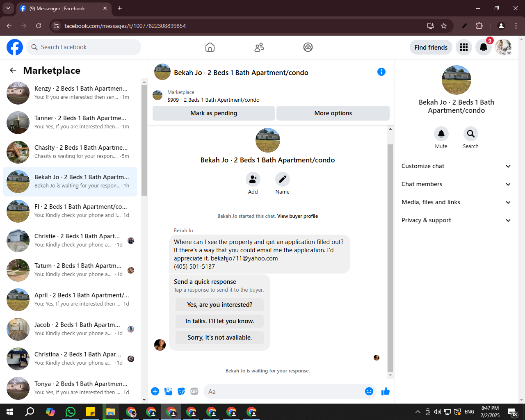Open the Groups icon in top navigation

[308, 47]
